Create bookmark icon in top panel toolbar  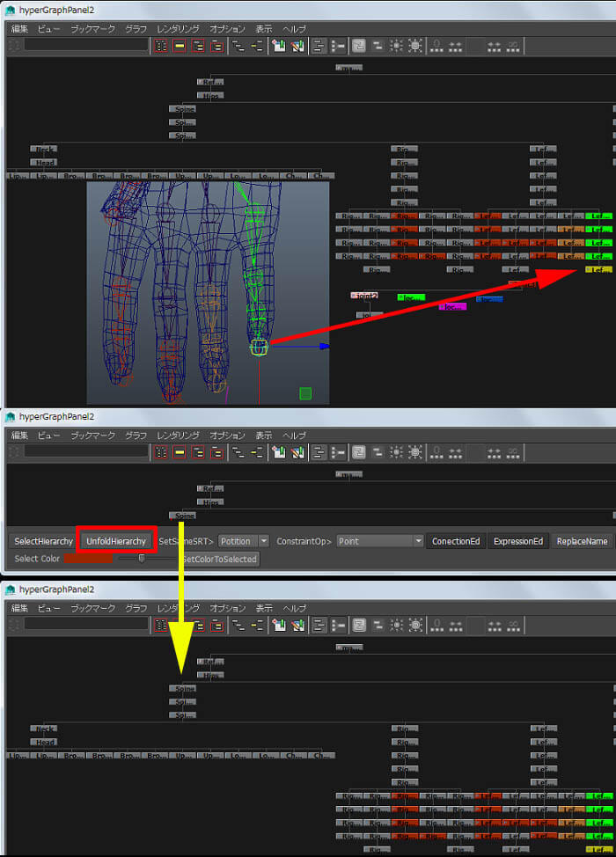pos(279,46)
